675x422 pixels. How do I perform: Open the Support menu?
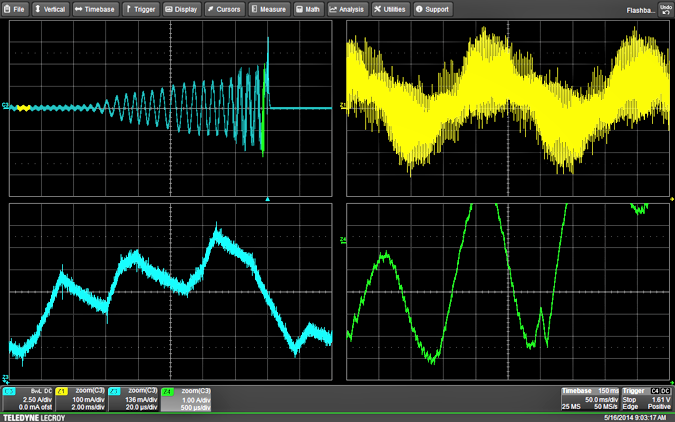click(433, 9)
